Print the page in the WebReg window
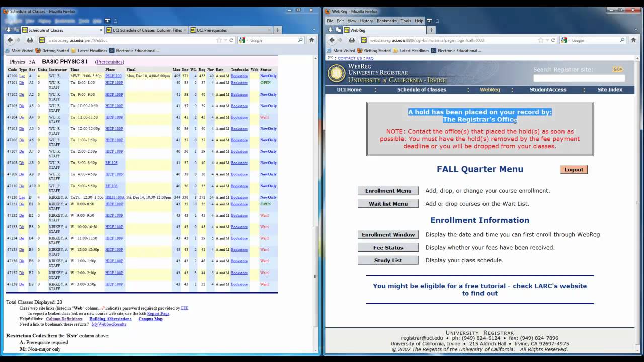The image size is (644, 362). tap(352, 40)
